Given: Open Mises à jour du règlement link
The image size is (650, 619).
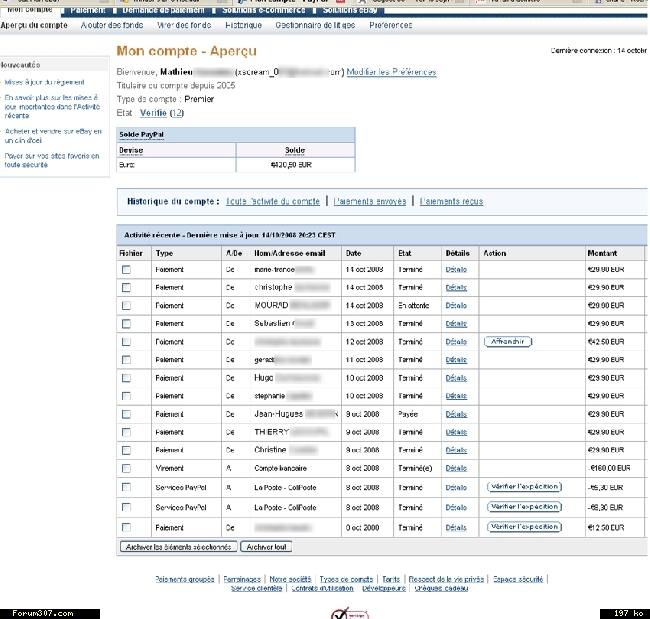Looking at the screenshot, I should [44, 82].
